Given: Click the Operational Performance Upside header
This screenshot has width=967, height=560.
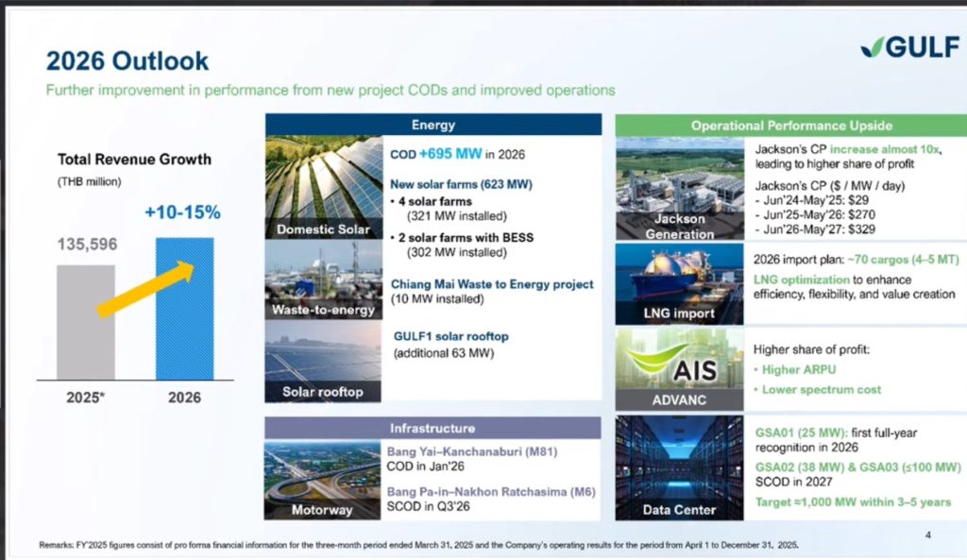Looking at the screenshot, I should 790,126.
